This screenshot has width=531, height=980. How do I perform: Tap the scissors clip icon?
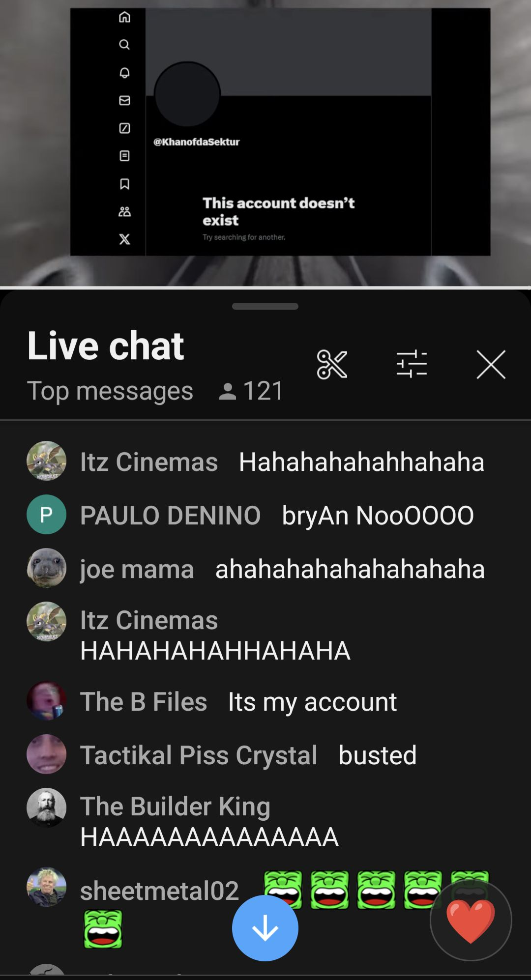(x=332, y=364)
